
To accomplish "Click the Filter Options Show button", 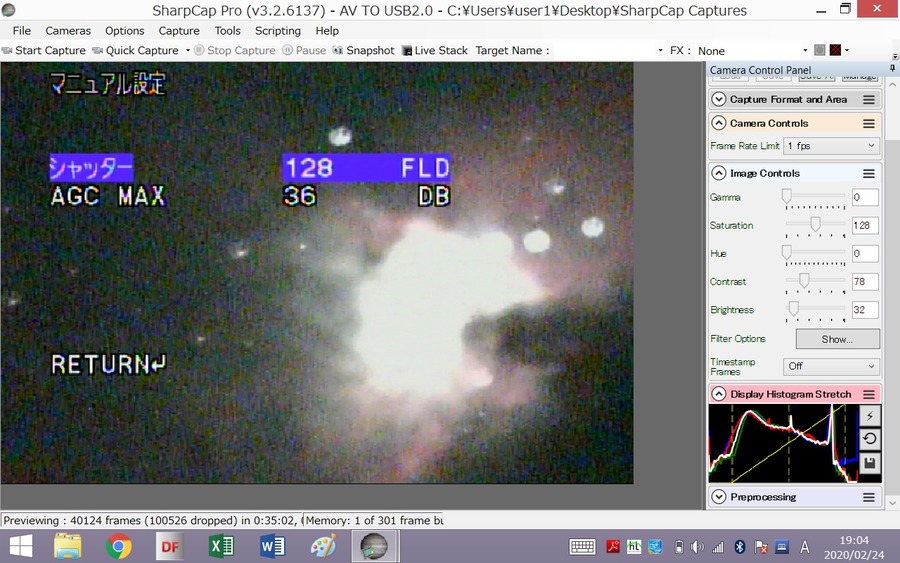I will [837, 339].
